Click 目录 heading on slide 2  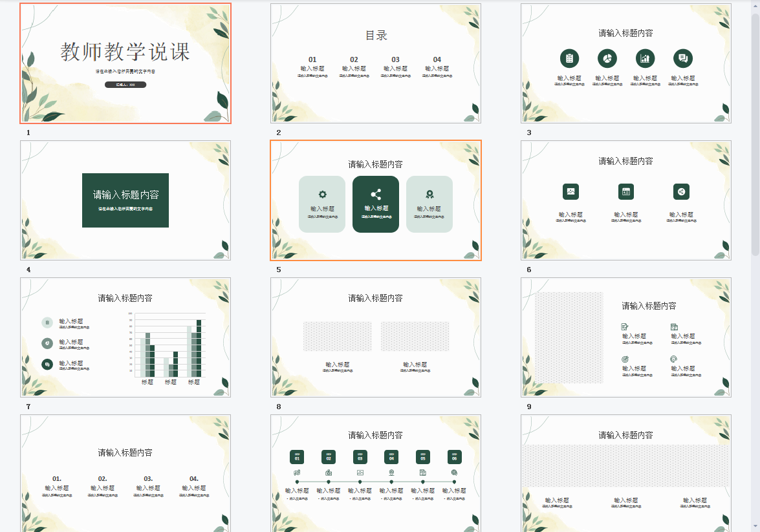tap(376, 36)
